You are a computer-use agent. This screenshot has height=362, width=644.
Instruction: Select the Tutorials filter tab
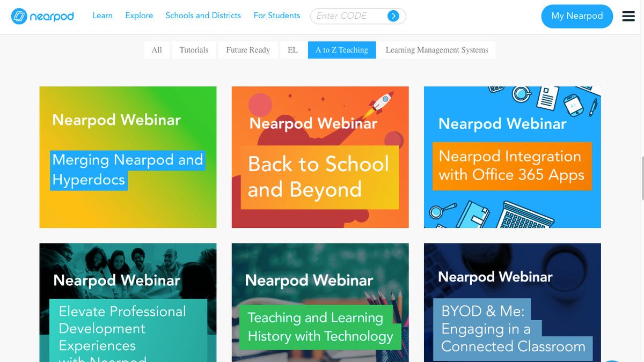point(194,50)
